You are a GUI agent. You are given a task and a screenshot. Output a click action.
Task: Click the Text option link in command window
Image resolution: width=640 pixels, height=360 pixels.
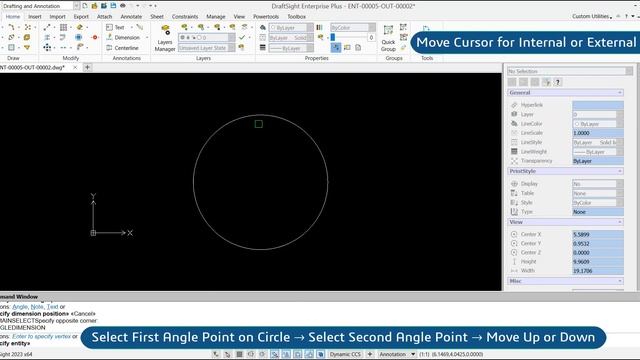click(52, 307)
